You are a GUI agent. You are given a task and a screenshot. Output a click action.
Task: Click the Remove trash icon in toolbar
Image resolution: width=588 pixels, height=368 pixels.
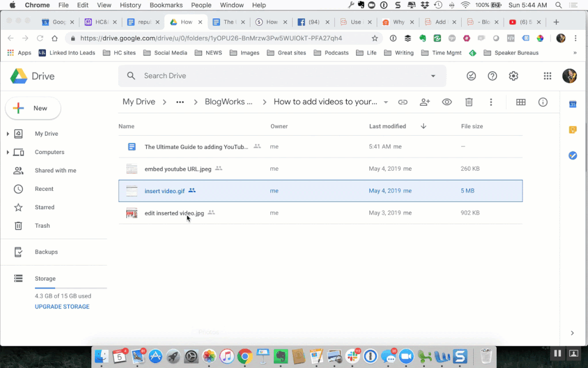tap(469, 102)
